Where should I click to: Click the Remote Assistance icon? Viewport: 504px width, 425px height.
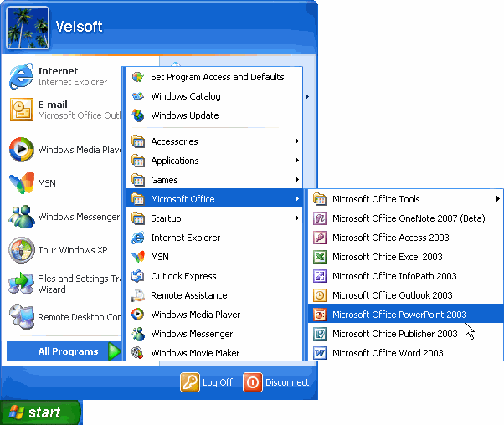138,295
